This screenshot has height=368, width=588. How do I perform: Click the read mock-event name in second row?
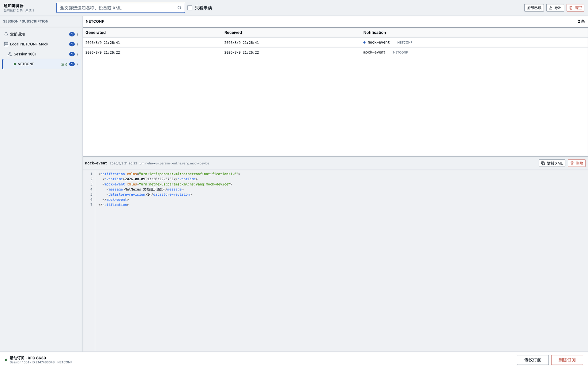click(374, 52)
